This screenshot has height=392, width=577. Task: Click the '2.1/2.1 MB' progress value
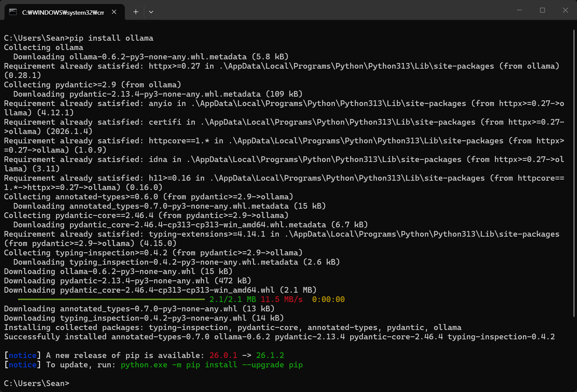tap(233, 299)
